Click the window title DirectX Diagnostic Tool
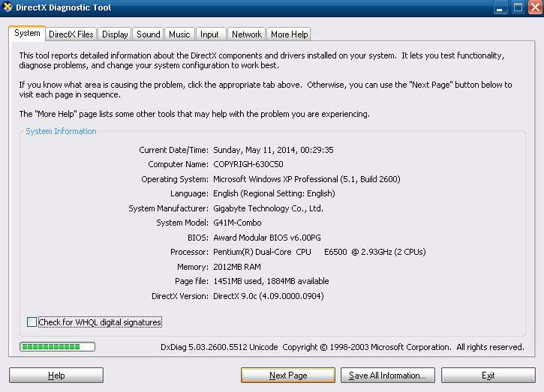 (64, 7)
